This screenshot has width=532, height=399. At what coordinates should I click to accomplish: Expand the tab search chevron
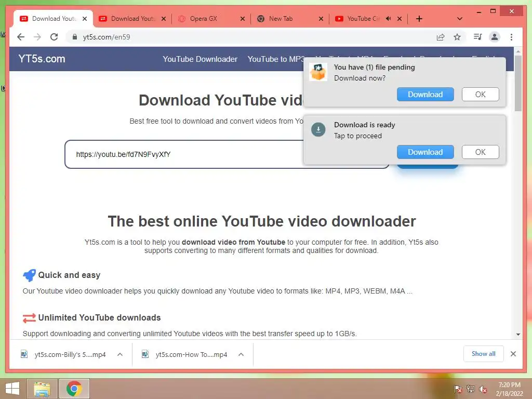click(x=460, y=19)
